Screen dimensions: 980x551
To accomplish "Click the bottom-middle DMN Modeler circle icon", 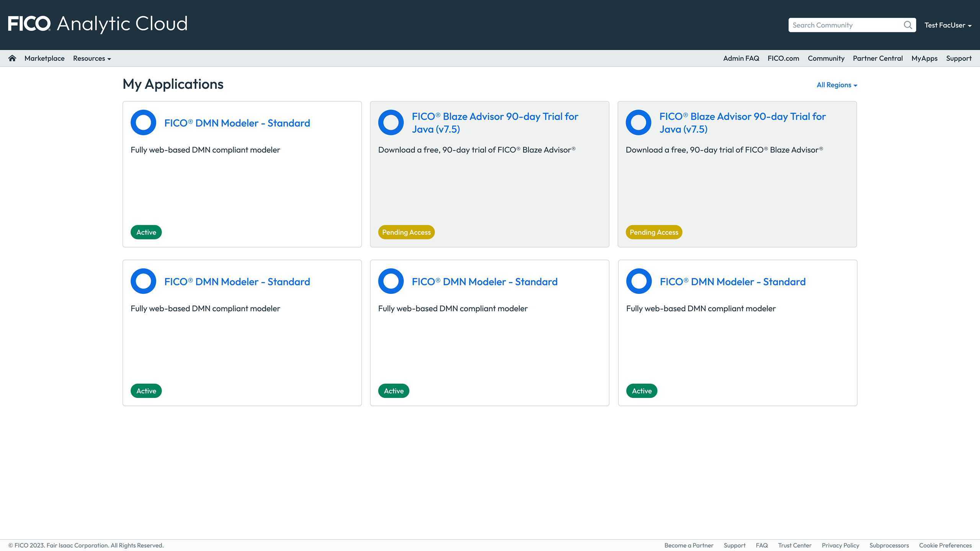I will click(x=391, y=281).
